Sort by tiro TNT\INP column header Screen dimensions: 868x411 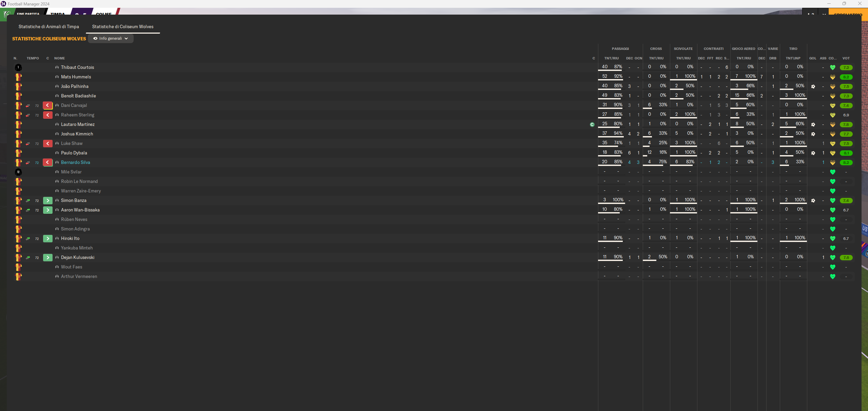click(x=793, y=58)
